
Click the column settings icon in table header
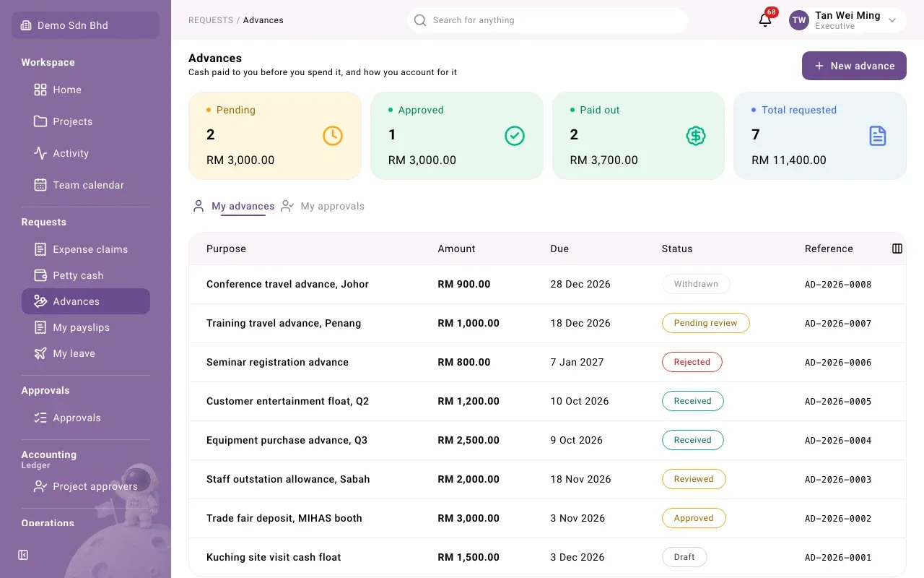coord(897,249)
